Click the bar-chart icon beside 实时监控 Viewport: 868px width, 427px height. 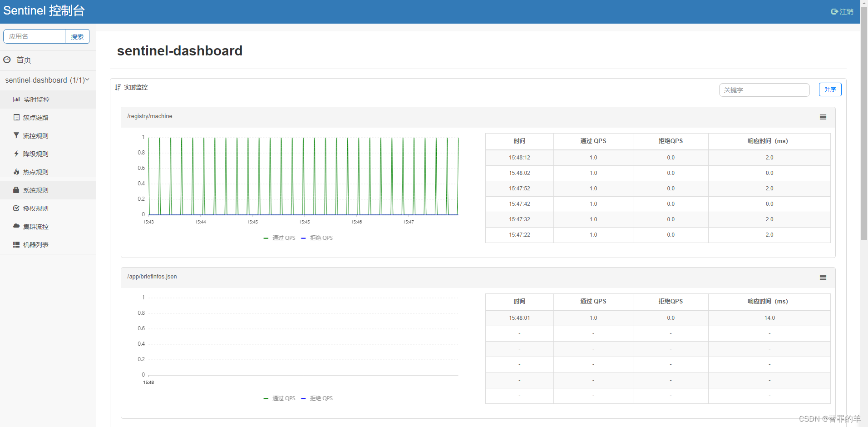[17, 99]
